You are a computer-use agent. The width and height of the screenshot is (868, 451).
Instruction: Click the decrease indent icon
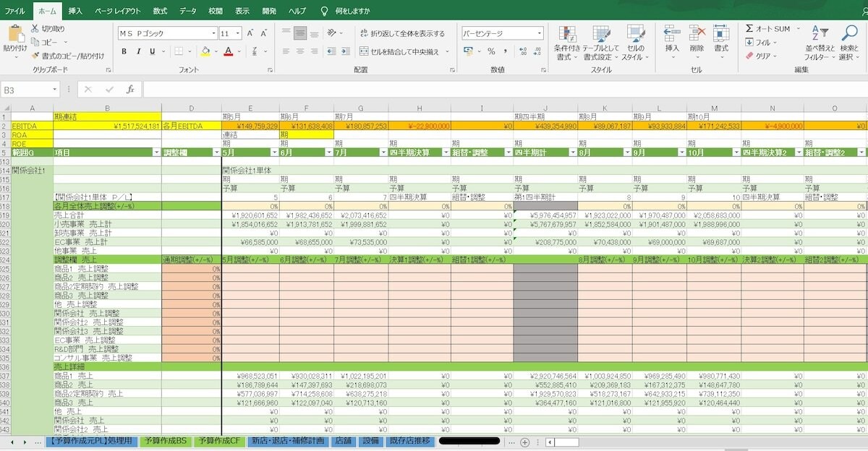pos(333,51)
